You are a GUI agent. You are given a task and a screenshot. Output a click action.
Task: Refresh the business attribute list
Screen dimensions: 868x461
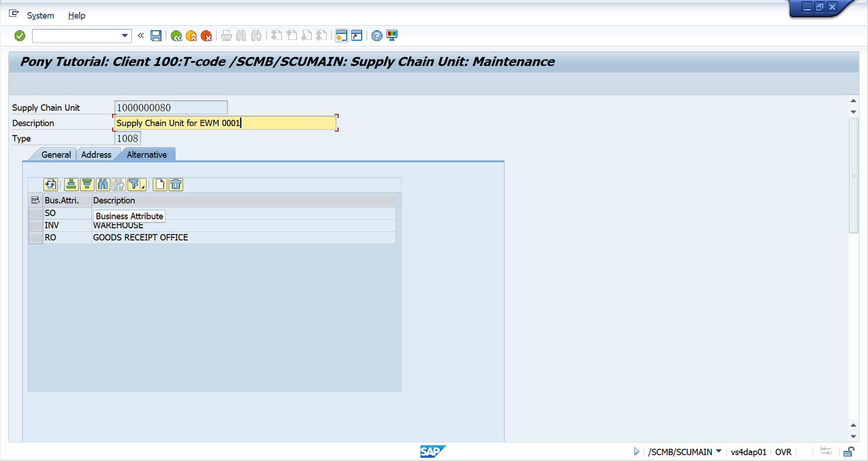pos(51,184)
